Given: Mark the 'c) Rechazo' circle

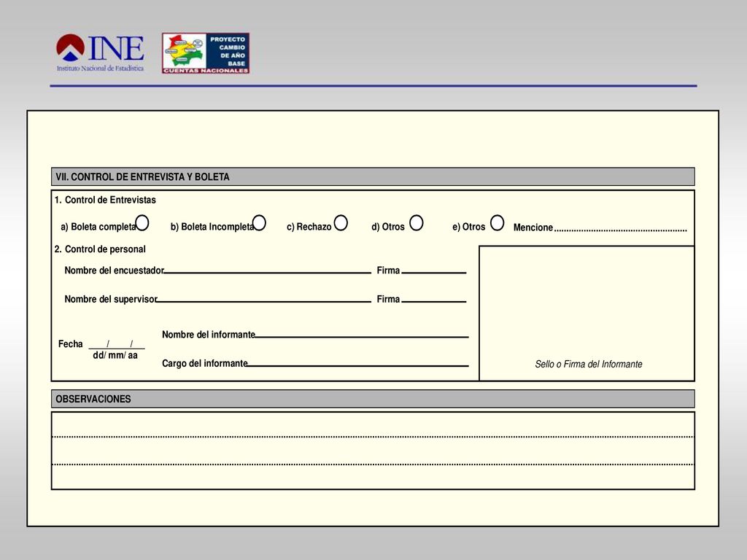Looking at the screenshot, I should tap(341, 223).
